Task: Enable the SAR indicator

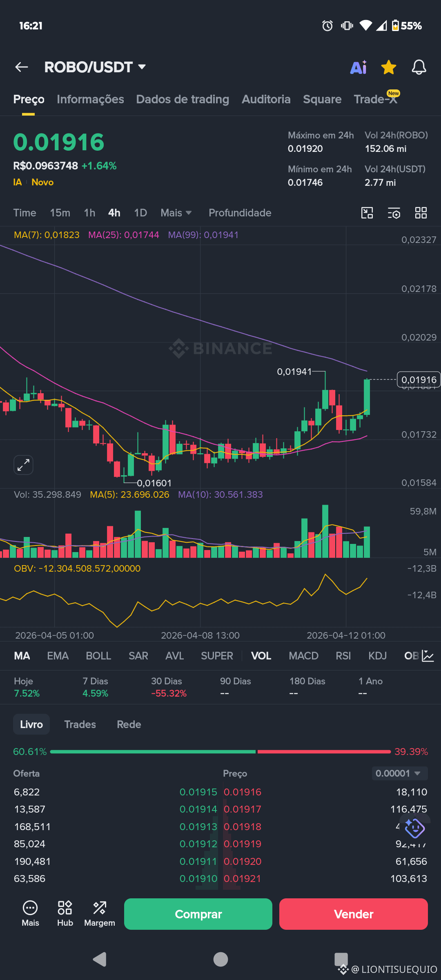Action: (x=138, y=656)
